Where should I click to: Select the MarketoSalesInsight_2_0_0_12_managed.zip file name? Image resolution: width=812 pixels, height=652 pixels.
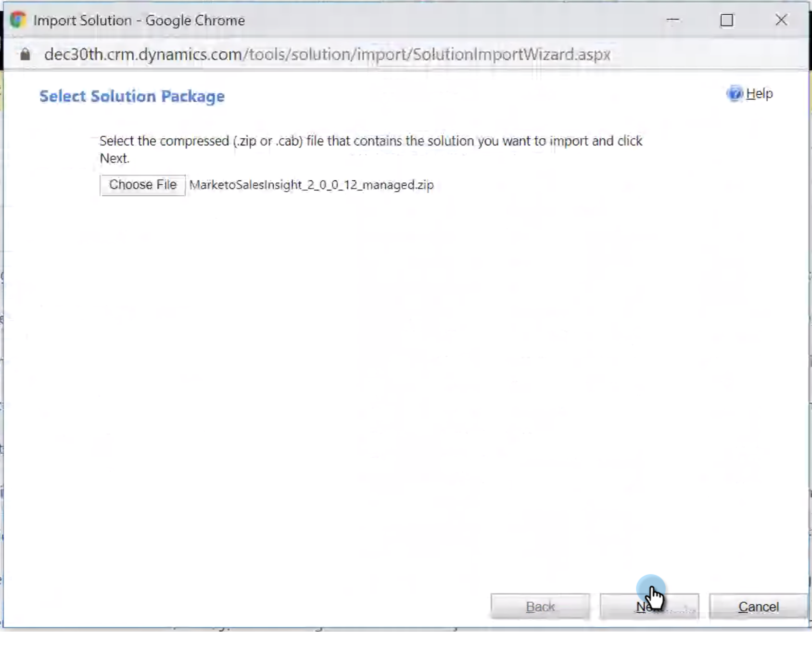(x=312, y=185)
